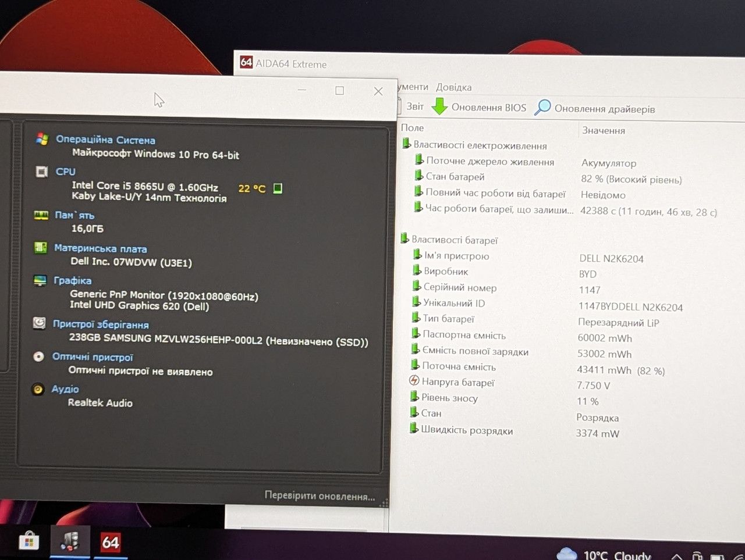Open the weather widget showing Cloudy
This screenshot has height=560, width=745.
[x=604, y=553]
